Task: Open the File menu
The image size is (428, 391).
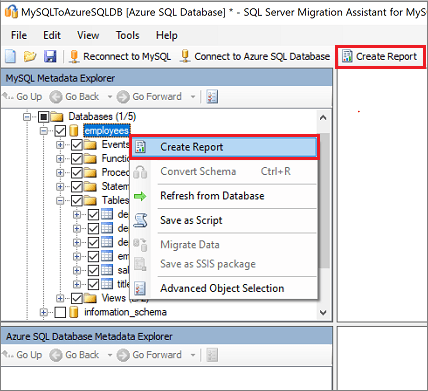Action: [19, 35]
